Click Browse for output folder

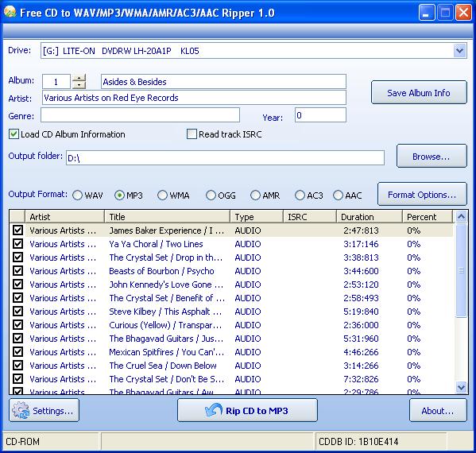431,156
